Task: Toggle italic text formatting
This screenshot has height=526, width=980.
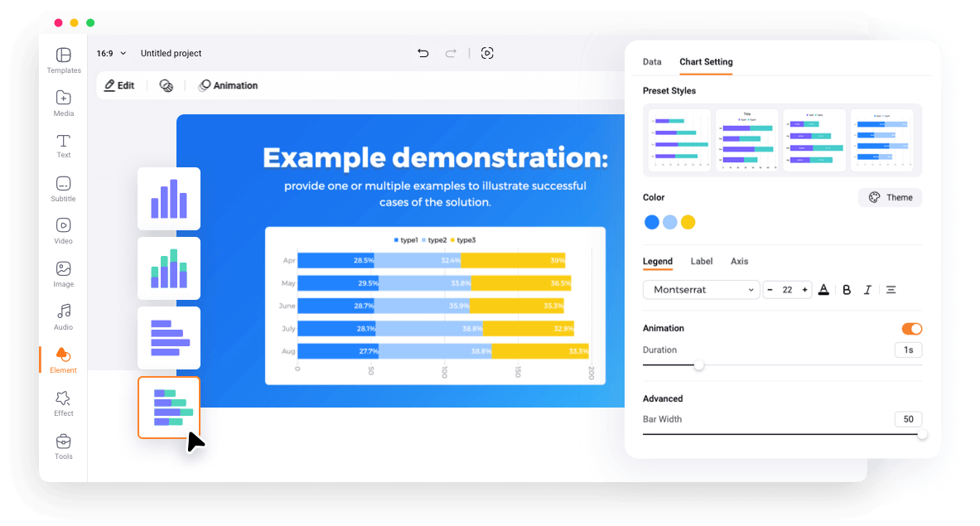Action: click(867, 290)
